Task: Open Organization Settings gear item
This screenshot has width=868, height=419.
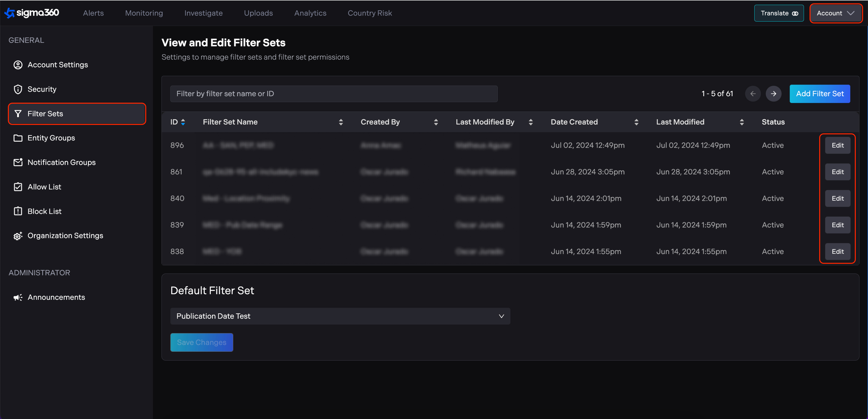Action: coord(65,235)
